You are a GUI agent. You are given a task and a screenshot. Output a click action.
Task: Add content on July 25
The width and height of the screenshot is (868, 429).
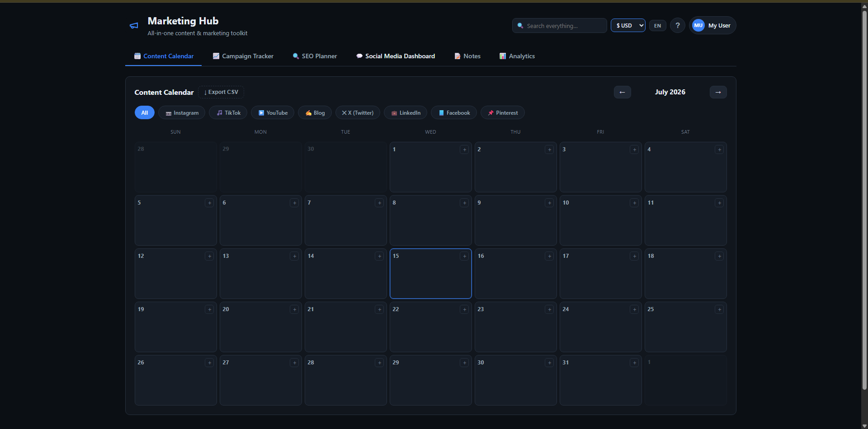click(719, 309)
